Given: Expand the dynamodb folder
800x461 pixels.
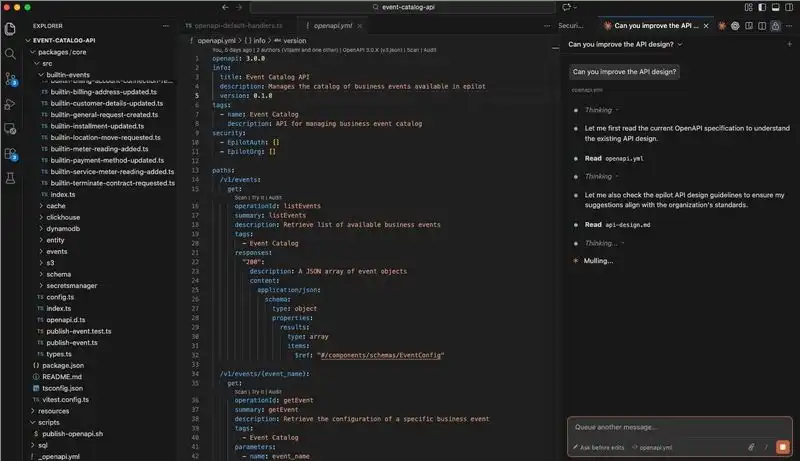Looking at the screenshot, I should click(x=63, y=229).
